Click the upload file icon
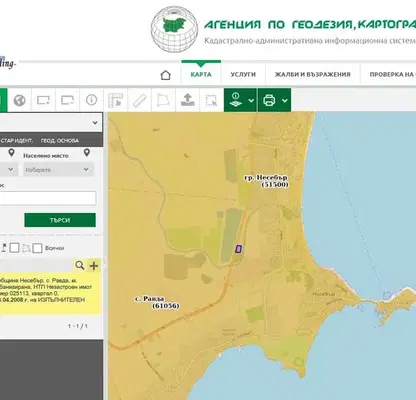Screen dimensions: 416x400 (187, 100)
